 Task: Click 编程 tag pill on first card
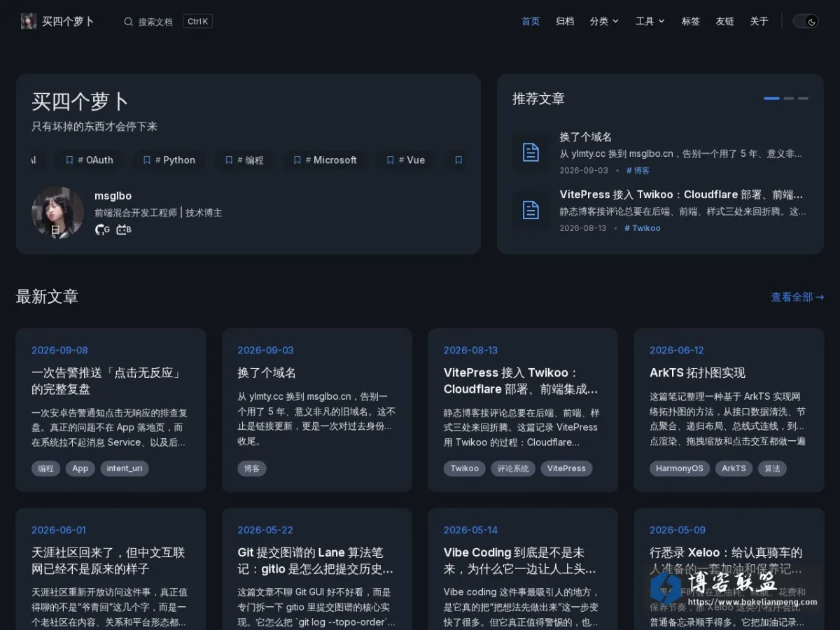click(45, 468)
